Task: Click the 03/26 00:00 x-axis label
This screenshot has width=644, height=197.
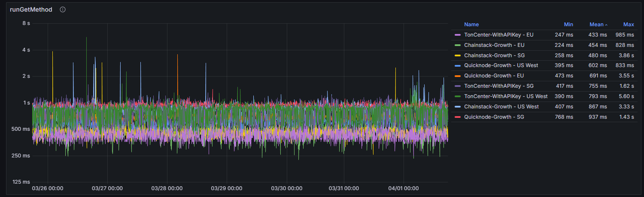Action: [x=48, y=188]
